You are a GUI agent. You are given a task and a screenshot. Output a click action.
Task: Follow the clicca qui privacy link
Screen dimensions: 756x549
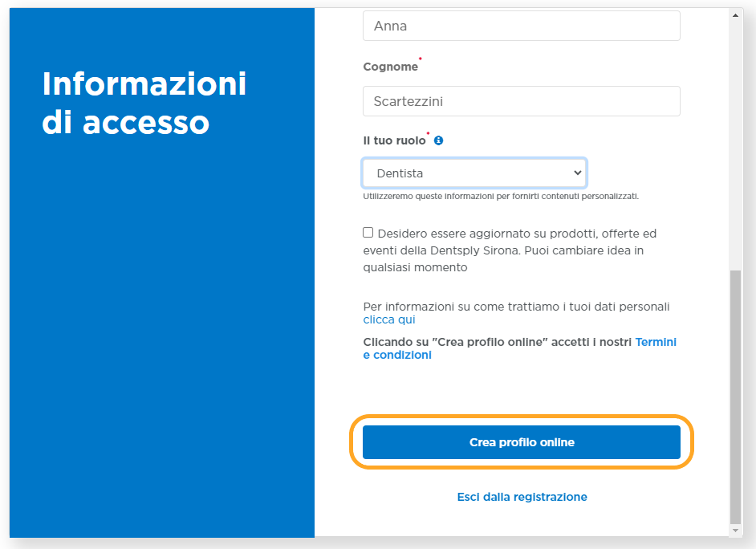389,319
